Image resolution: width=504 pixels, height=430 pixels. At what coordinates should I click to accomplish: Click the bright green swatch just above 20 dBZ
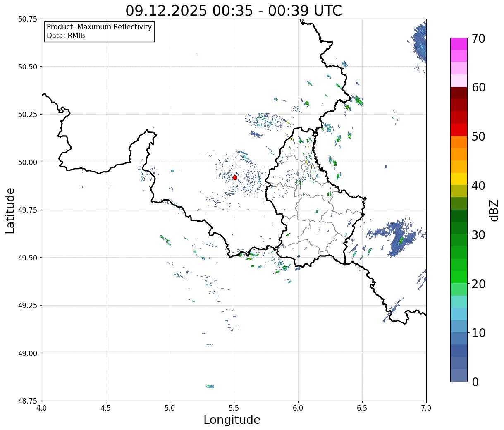pyautogui.click(x=459, y=277)
